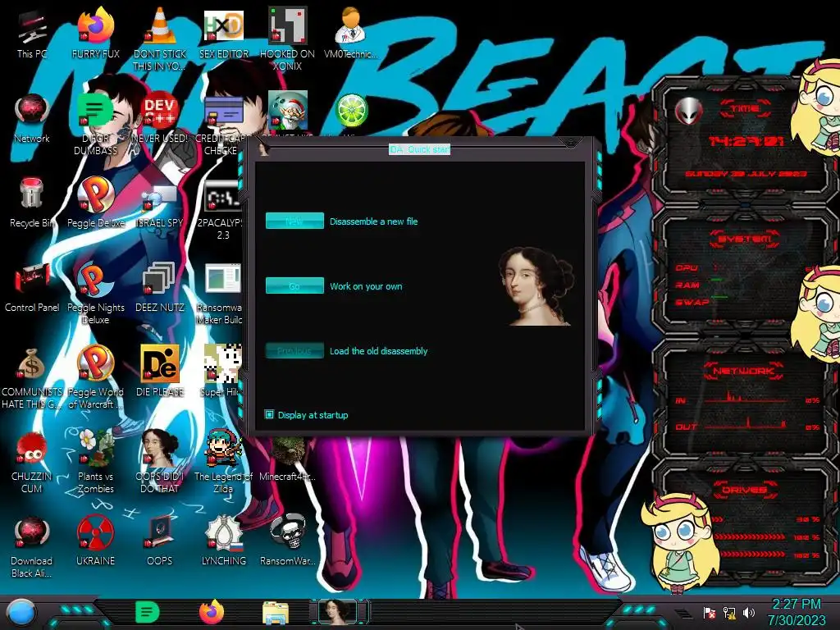This screenshot has height=630, width=840.
Task: Open the This PC desktop icon
Action: pos(32,33)
